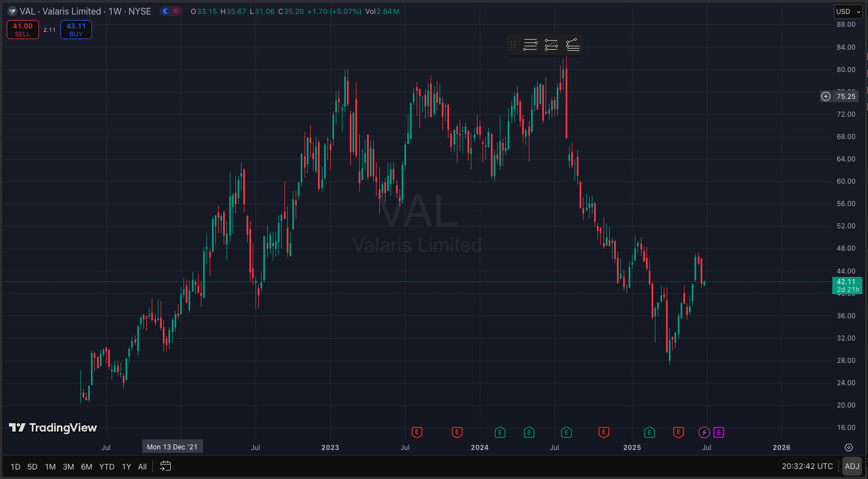
Task: Click the red 41.00 SELL button
Action: (x=23, y=30)
